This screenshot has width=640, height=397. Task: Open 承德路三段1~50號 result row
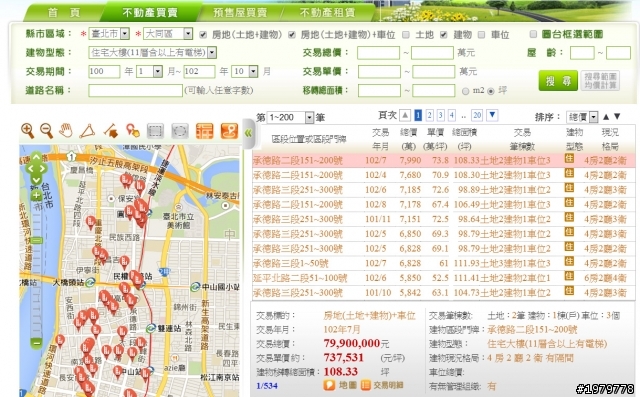pos(444,263)
